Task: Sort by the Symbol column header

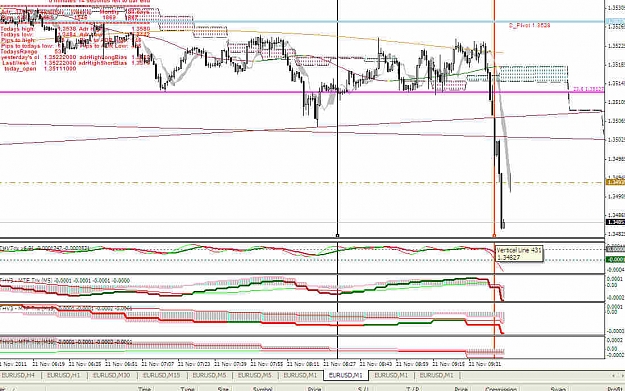Action: pos(262,389)
